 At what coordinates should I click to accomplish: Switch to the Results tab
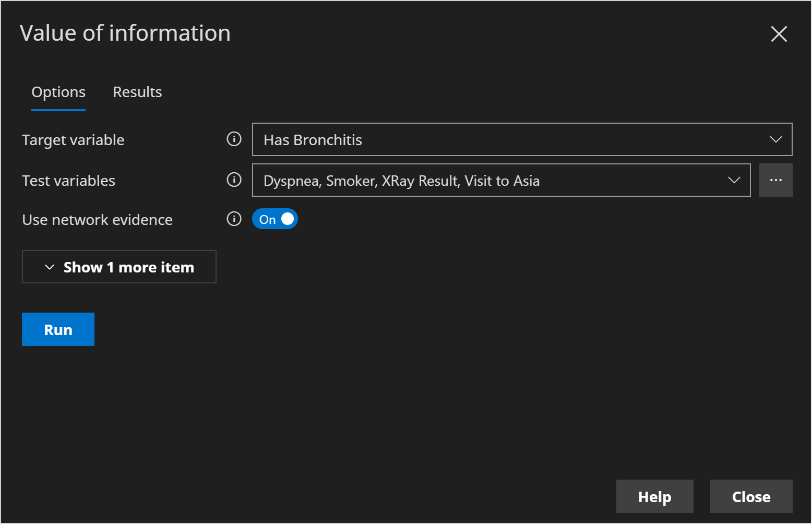point(137,92)
